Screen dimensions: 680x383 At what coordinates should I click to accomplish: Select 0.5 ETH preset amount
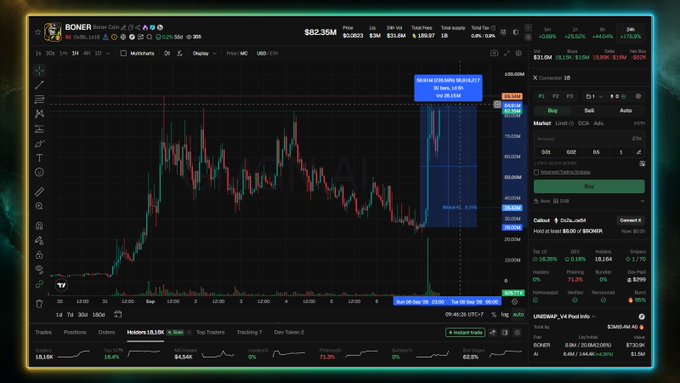coord(596,152)
